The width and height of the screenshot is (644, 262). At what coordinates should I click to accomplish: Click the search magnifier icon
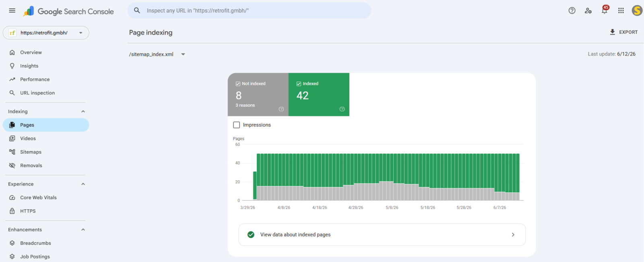(x=137, y=10)
